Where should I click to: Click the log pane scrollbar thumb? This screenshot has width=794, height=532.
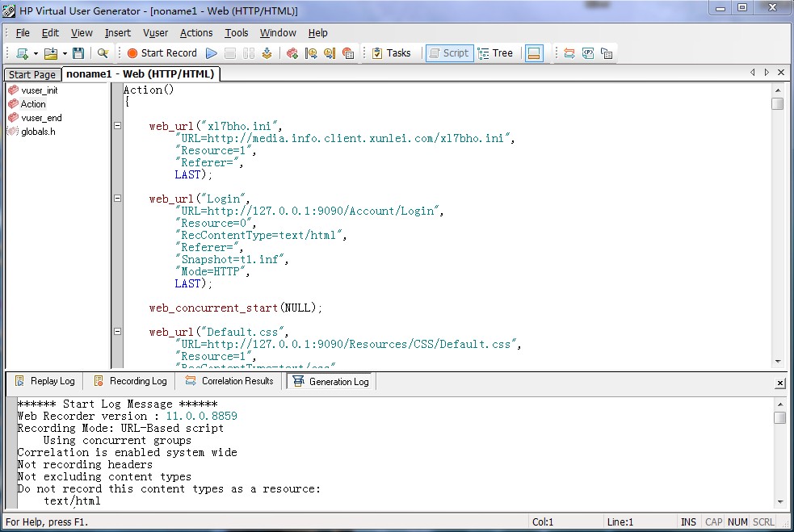779,417
